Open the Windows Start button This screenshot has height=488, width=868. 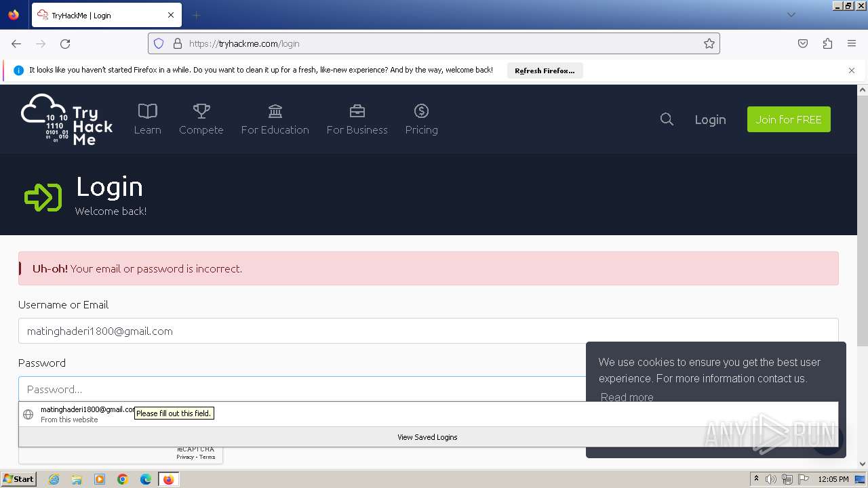(18, 479)
